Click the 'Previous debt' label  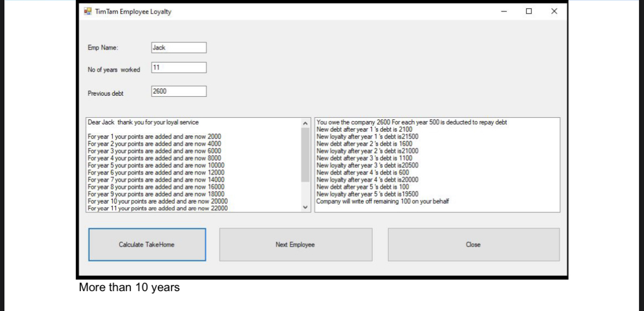coord(106,94)
